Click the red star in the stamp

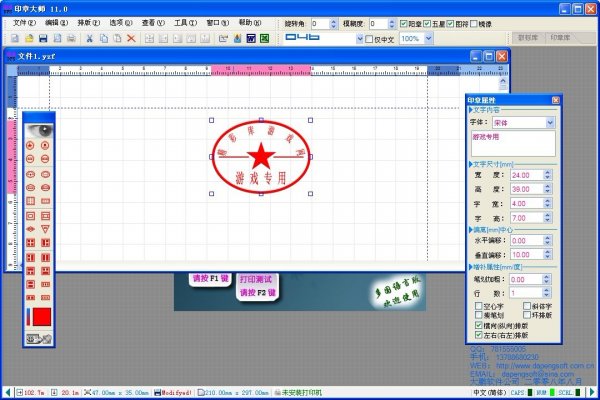[261, 156]
